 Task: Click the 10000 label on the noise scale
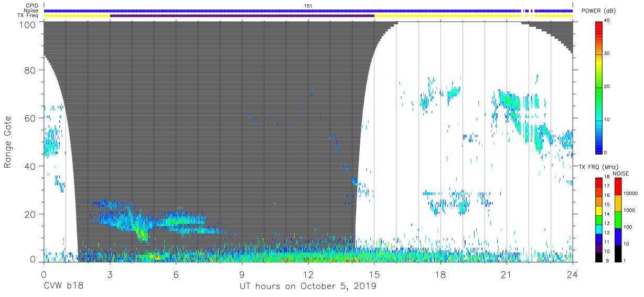click(x=631, y=193)
